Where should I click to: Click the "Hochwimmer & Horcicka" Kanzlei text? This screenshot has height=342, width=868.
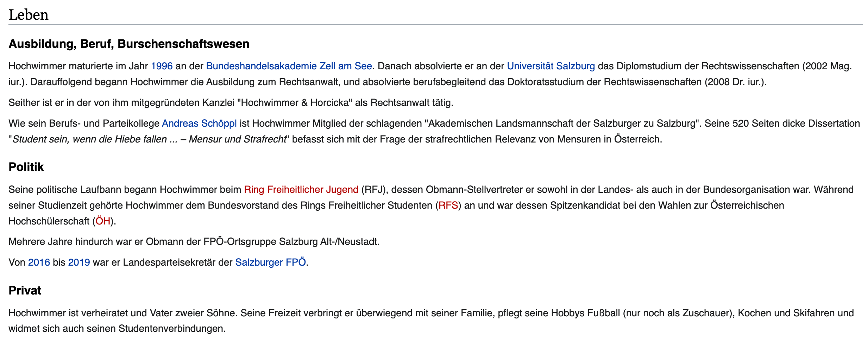(x=295, y=103)
